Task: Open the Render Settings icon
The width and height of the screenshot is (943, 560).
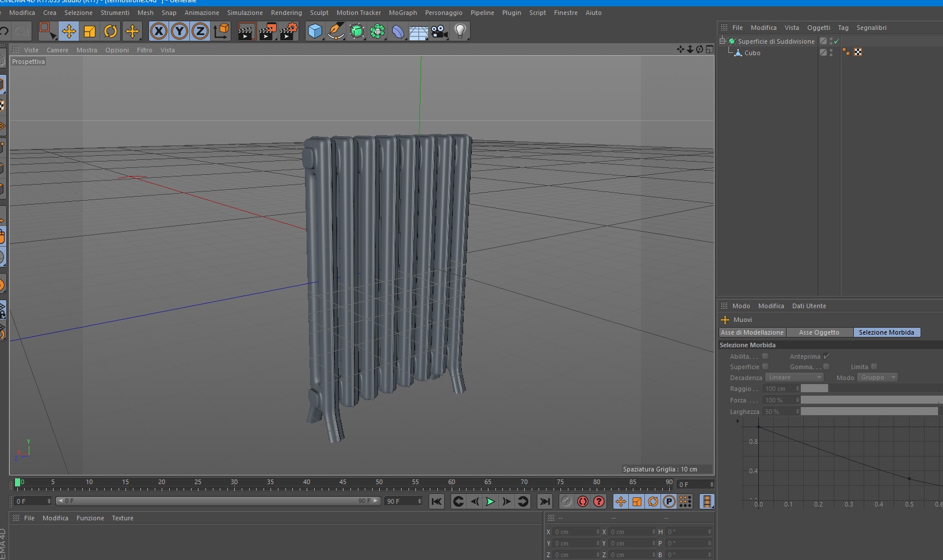Action: pos(288,31)
